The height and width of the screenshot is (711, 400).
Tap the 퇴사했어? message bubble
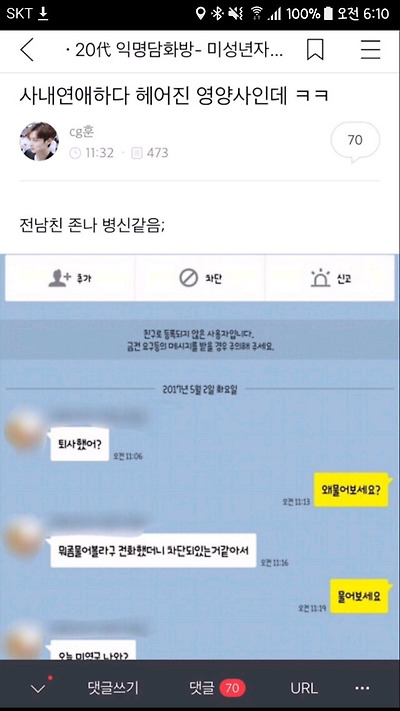tap(80, 444)
